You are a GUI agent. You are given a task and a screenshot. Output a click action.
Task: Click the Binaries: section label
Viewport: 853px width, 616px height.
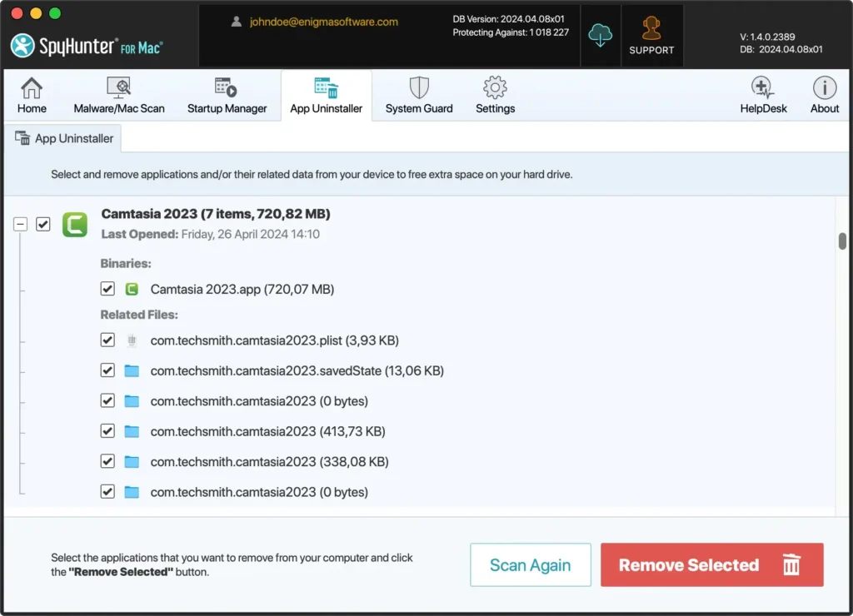126,264
